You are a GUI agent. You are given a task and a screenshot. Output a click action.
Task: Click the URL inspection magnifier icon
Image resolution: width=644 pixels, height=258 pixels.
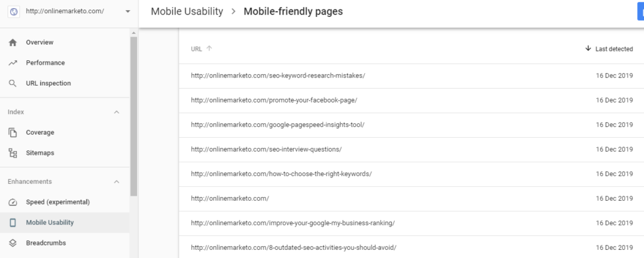pos(13,83)
